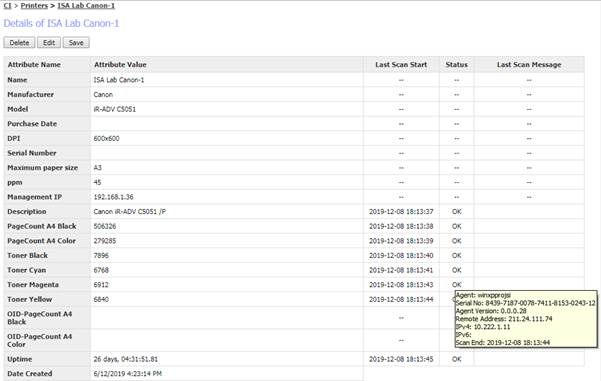Open the CI breadcrumb link

coord(7,5)
